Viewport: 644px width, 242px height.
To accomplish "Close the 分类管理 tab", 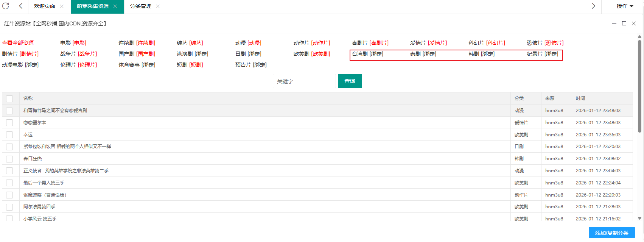I will coord(158,6).
